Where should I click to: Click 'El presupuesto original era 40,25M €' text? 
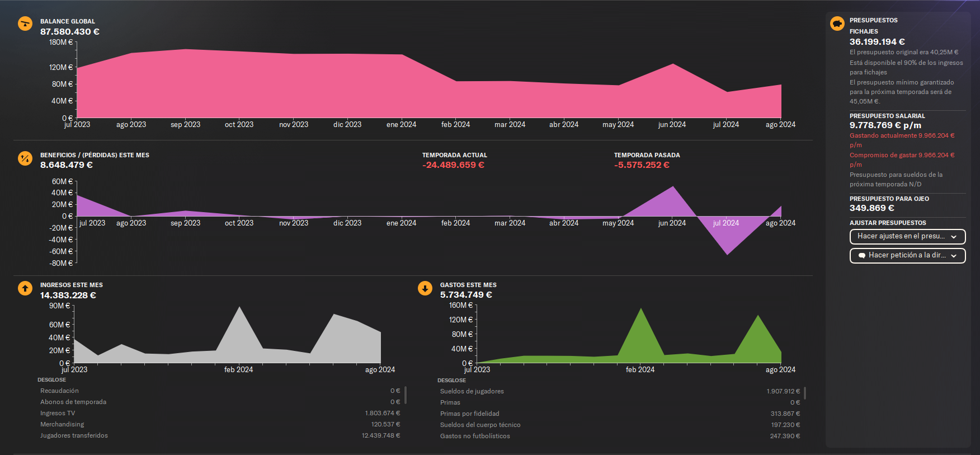coord(904,52)
